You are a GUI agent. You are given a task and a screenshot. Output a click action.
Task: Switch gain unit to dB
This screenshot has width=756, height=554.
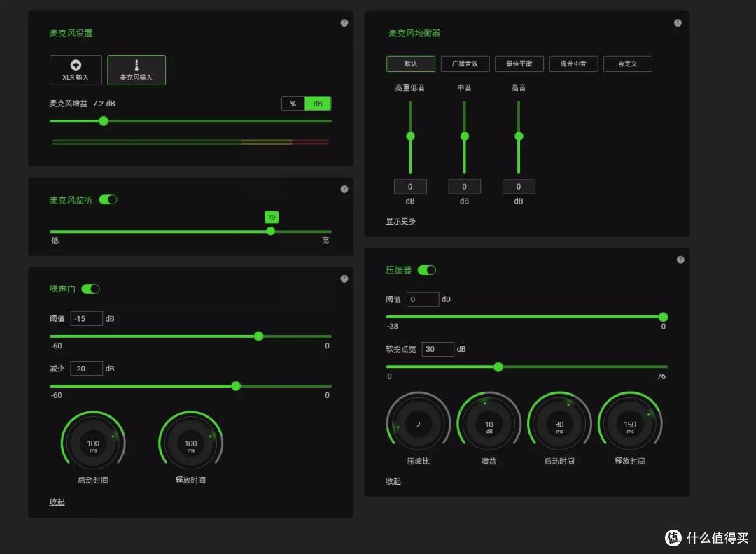pyautogui.click(x=318, y=104)
